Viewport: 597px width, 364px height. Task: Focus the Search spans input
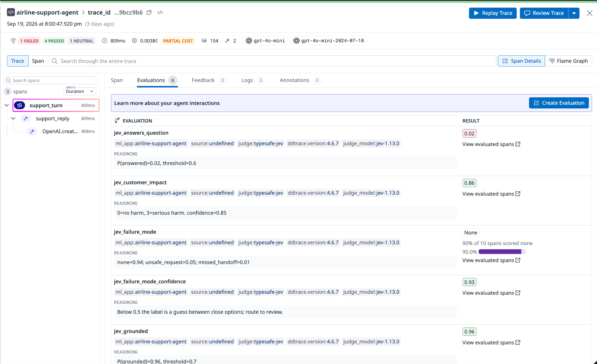50,80
